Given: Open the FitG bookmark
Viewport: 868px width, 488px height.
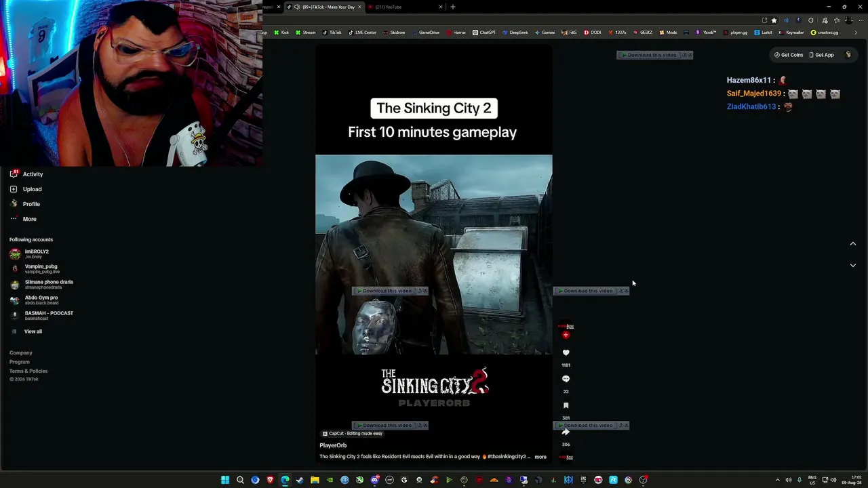Looking at the screenshot, I should [569, 33].
